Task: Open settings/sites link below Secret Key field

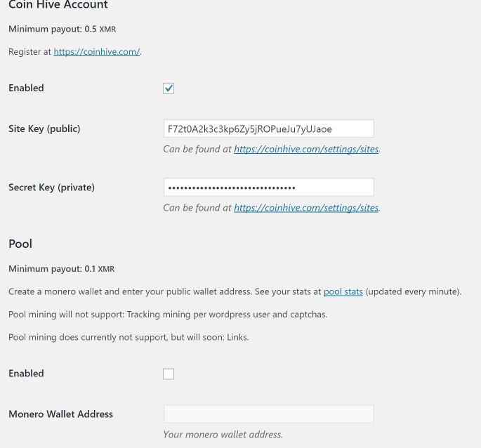Action: [306, 208]
